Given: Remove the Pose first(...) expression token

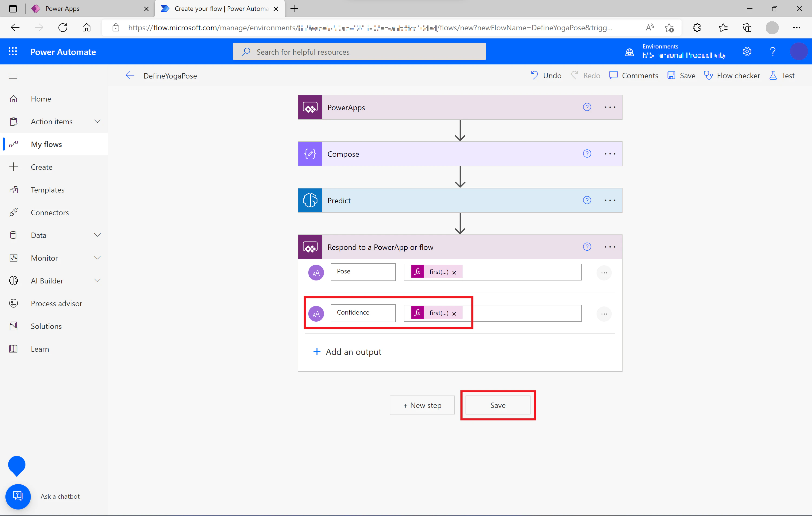Looking at the screenshot, I should (454, 273).
